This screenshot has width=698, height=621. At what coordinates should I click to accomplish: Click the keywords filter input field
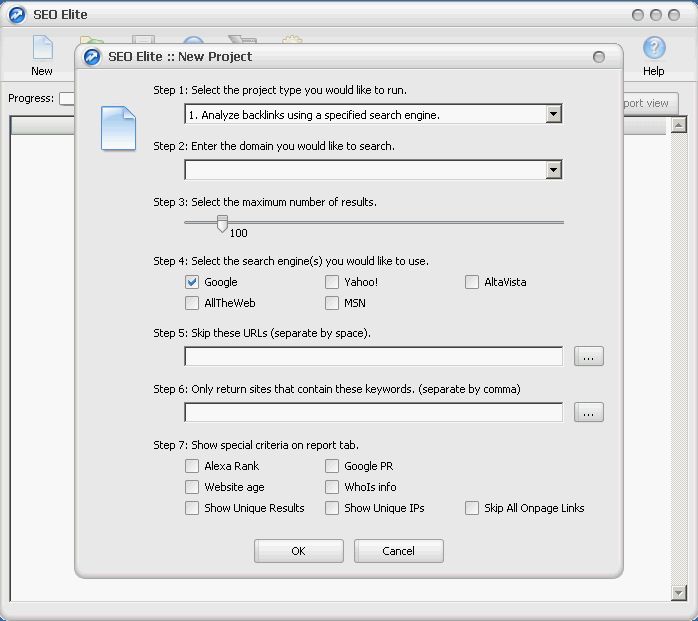pyautogui.click(x=373, y=413)
